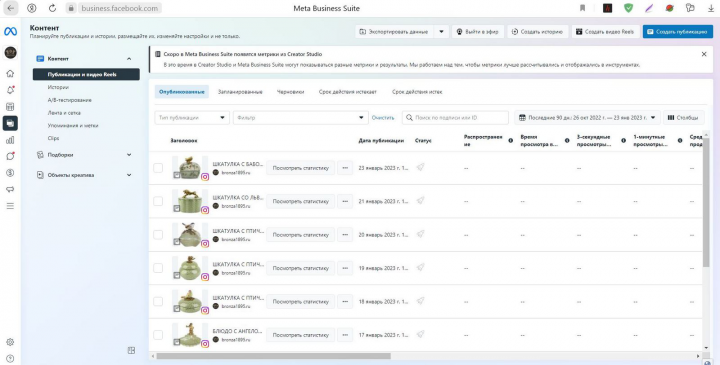Open browser downloads icon

point(711,8)
